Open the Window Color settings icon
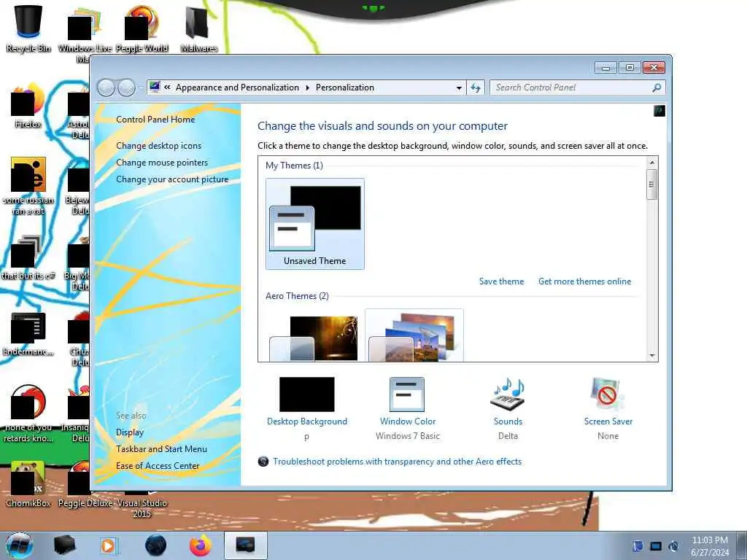Screen dimensions: 747x560 [x=407, y=394]
